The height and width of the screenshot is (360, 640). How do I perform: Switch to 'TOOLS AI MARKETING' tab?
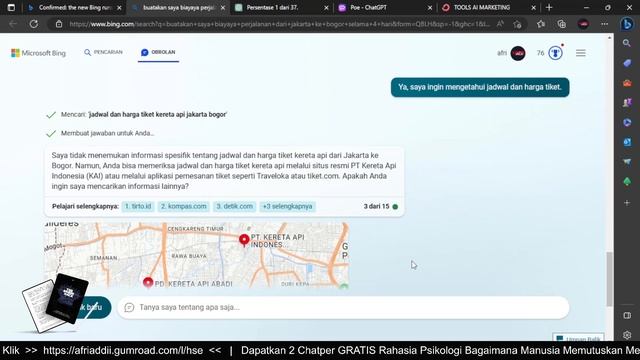click(489, 7)
